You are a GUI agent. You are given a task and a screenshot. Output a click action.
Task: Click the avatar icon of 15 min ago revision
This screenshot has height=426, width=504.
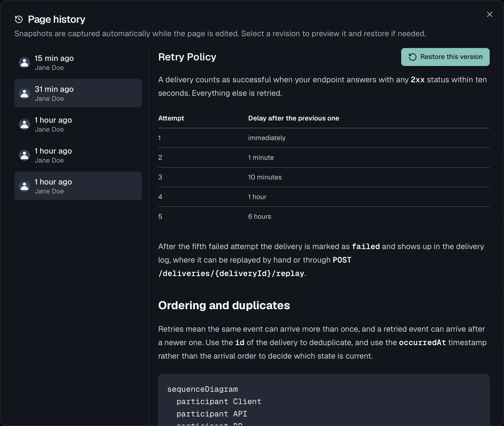pyautogui.click(x=24, y=62)
